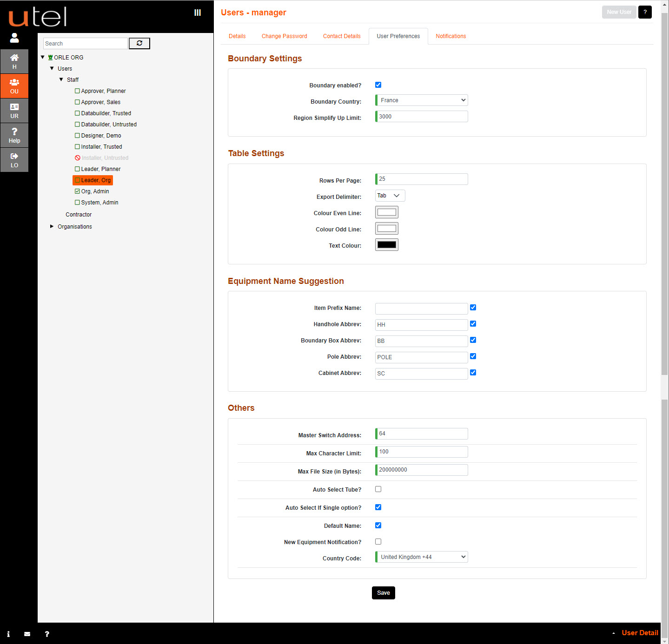Enable New Equipment Notification checkbox
The width and height of the screenshot is (669, 644).
(x=378, y=542)
